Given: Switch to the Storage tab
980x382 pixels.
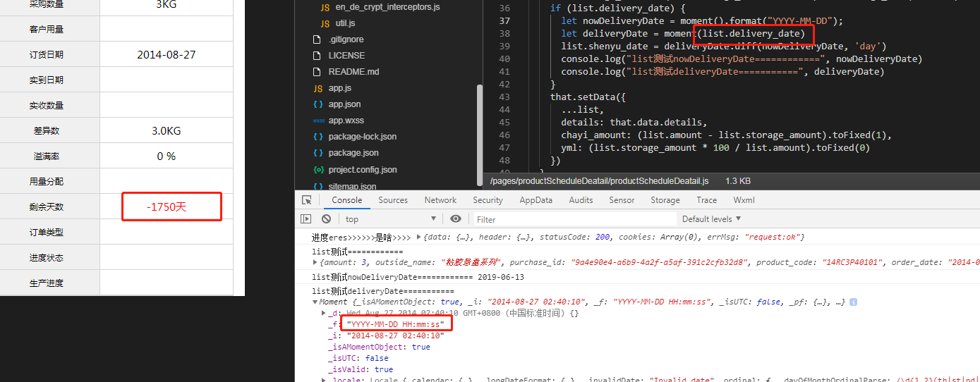Looking at the screenshot, I should pos(665,200).
